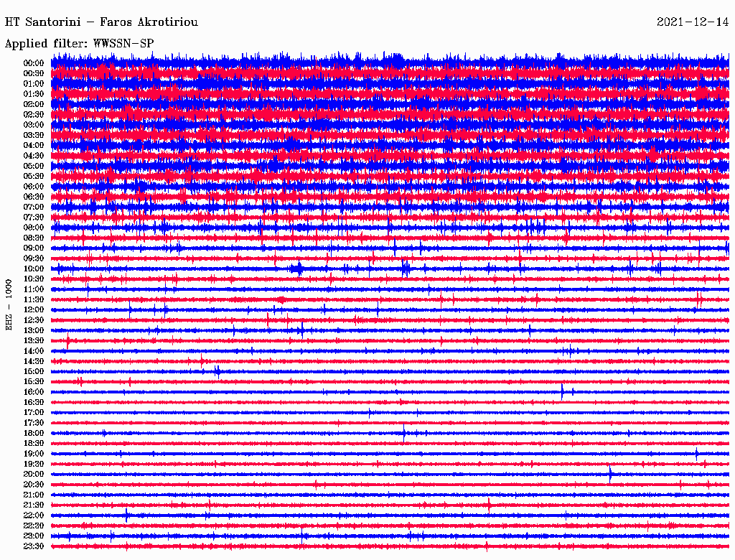Click the '11:00' time label
The height and width of the screenshot is (560, 735).
click(34, 289)
